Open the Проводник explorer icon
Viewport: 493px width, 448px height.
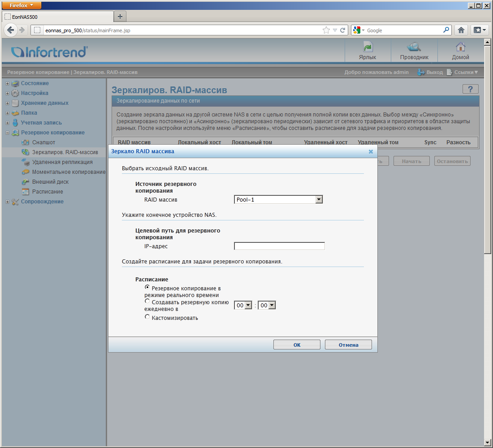[x=414, y=47]
